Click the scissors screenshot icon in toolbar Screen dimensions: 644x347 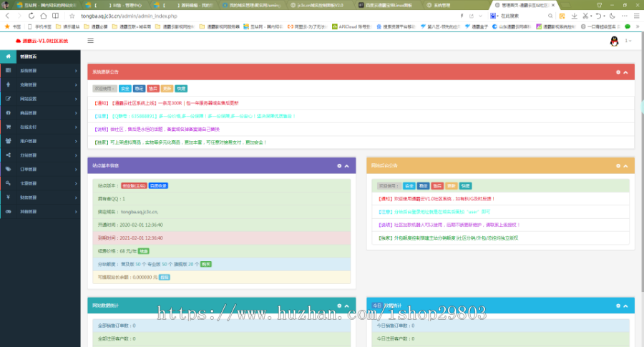pyautogui.click(x=585, y=16)
